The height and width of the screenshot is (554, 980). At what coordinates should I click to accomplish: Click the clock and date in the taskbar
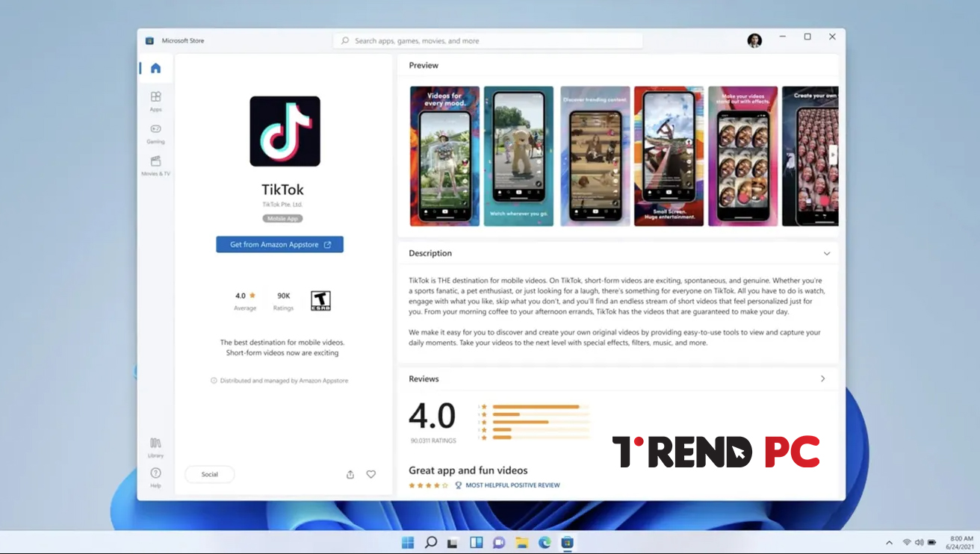point(961,542)
